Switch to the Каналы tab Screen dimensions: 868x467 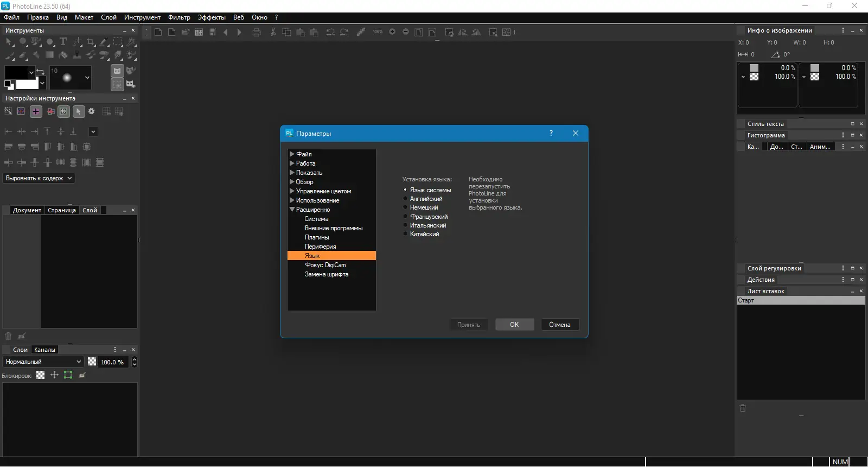pyautogui.click(x=44, y=350)
